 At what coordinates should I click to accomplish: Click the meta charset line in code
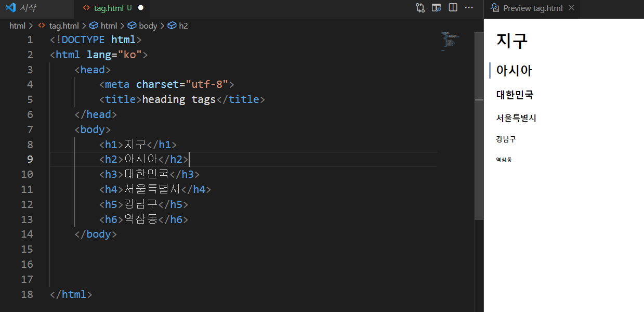pyautogui.click(x=167, y=84)
